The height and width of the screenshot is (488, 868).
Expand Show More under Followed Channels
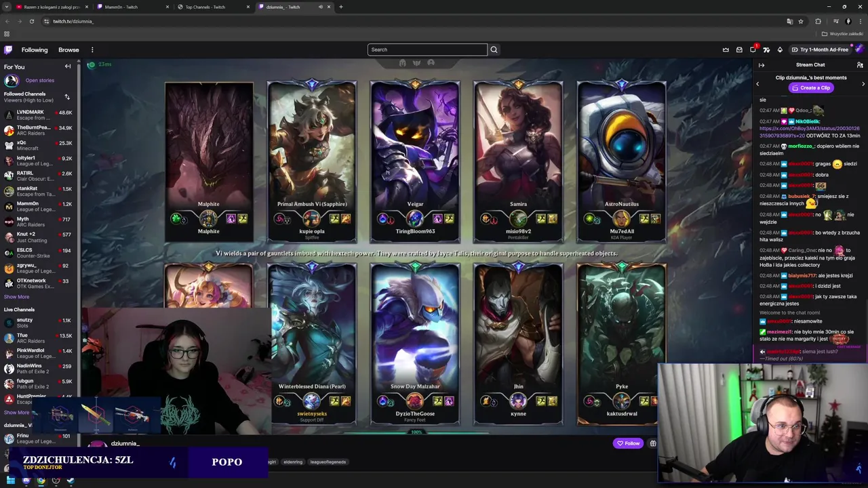pyautogui.click(x=16, y=297)
